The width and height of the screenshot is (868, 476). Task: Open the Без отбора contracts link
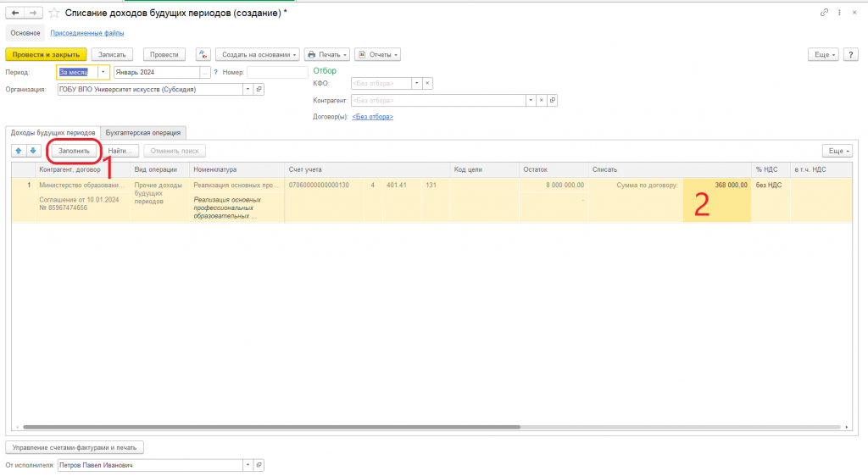[373, 117]
